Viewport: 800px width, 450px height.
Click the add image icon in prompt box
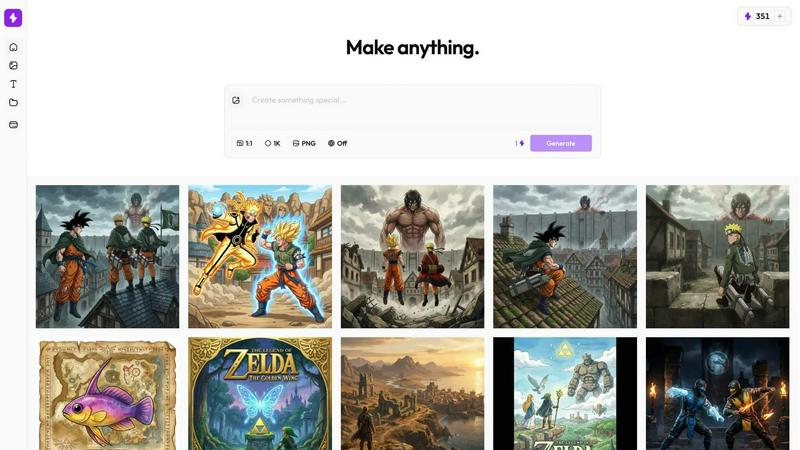click(x=236, y=101)
